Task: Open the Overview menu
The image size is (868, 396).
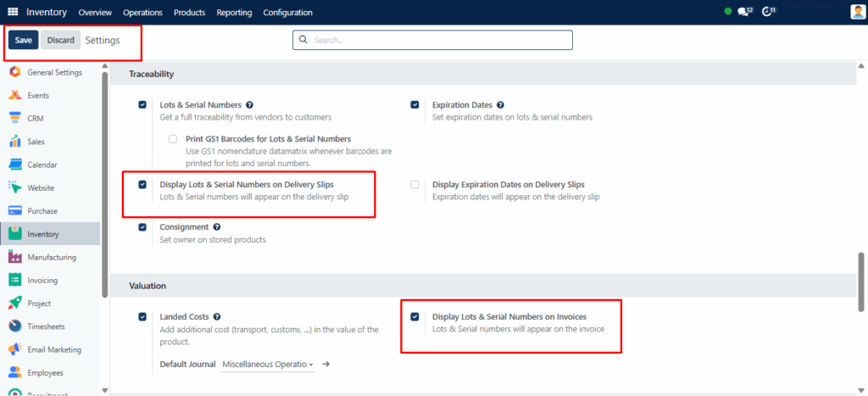Action: coord(95,12)
